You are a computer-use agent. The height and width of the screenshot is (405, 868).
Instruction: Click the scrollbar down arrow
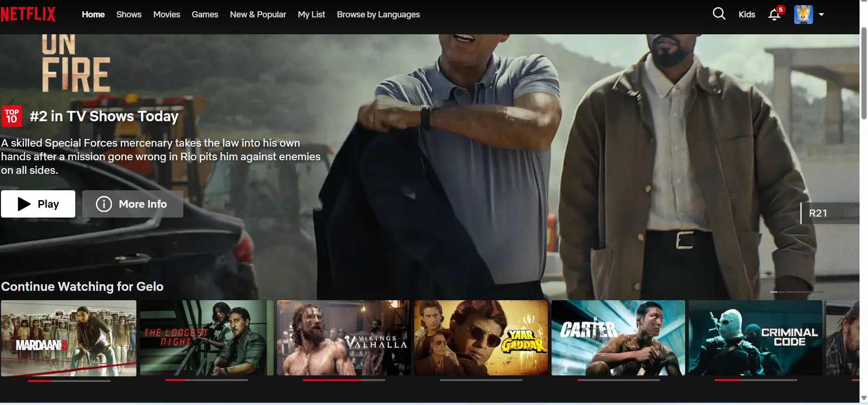[864, 398]
